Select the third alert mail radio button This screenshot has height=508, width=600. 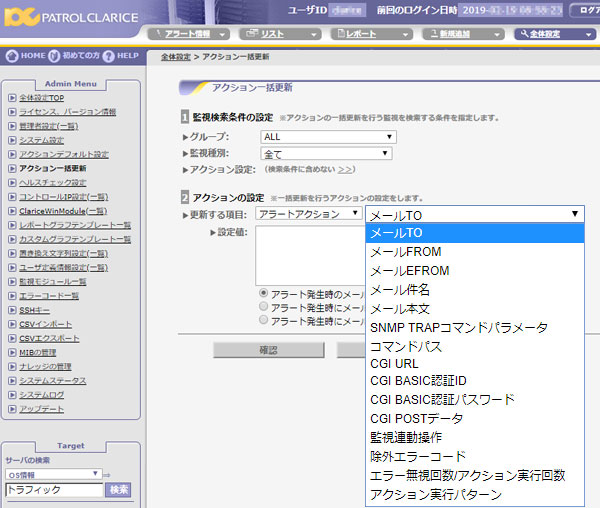pos(263,320)
